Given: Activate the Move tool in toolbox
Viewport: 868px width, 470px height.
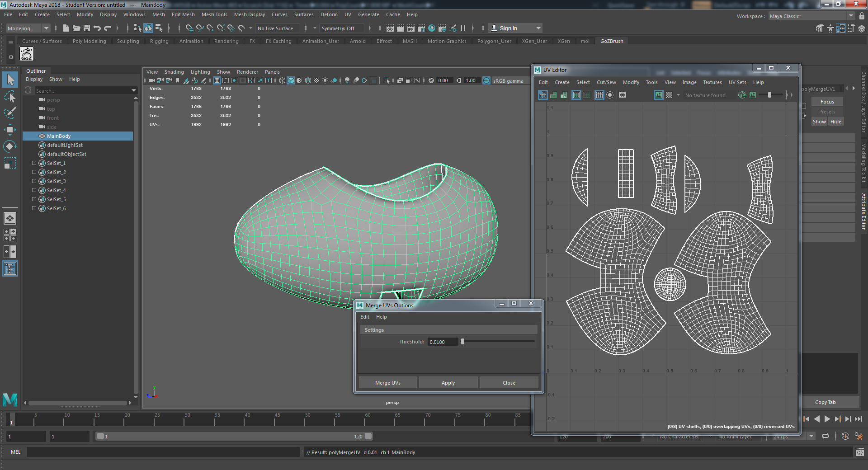Looking at the screenshot, I should [10, 130].
